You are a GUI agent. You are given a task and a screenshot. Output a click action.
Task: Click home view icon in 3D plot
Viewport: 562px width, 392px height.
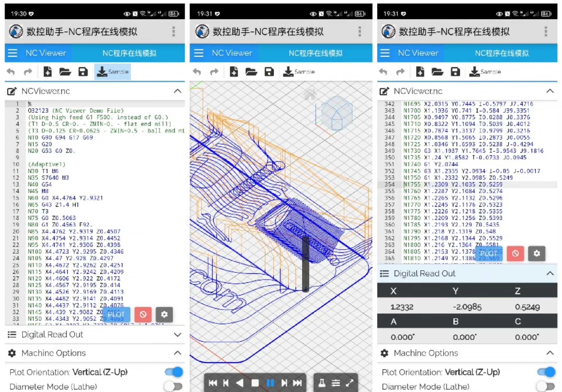(310, 94)
